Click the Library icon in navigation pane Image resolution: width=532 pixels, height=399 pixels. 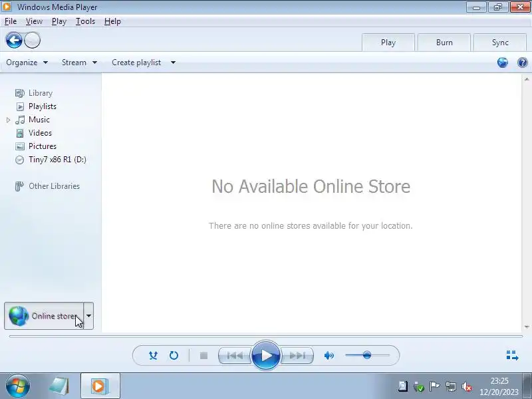20,93
